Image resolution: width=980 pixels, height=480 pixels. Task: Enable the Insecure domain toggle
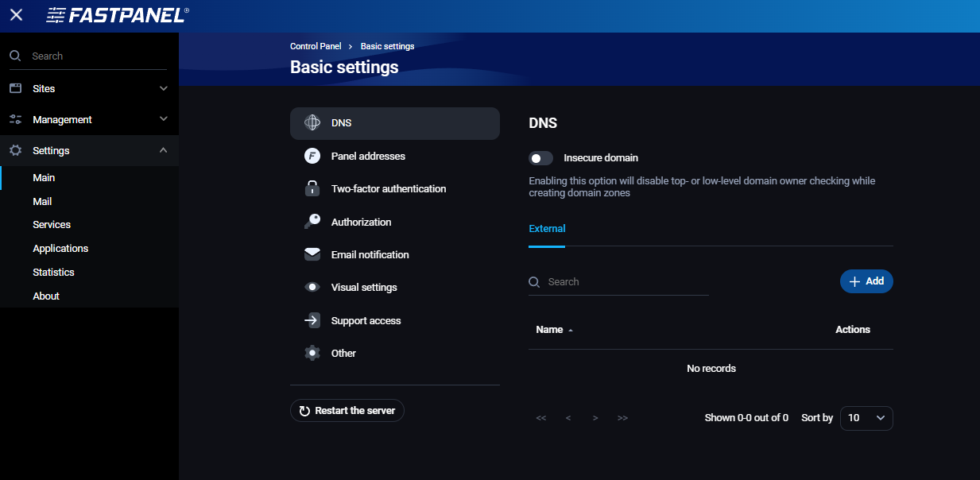click(x=541, y=158)
